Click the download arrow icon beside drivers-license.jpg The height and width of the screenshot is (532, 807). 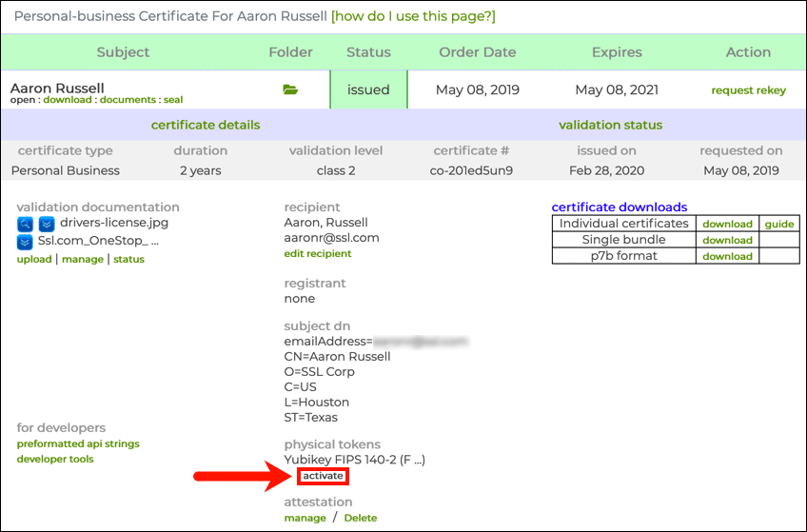(x=46, y=225)
